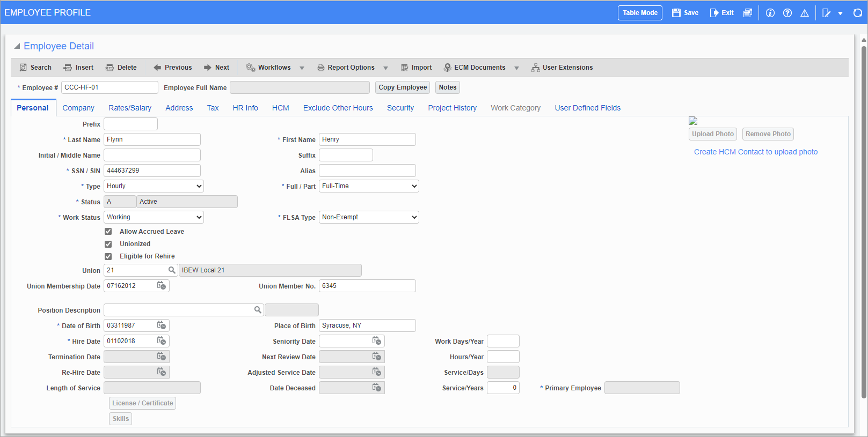The image size is (868, 437).
Task: Switch to the Company tab
Action: click(x=78, y=108)
